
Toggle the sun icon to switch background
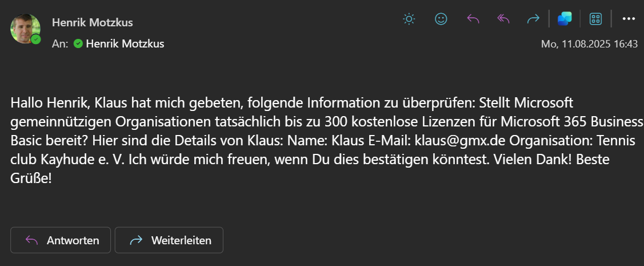tap(409, 19)
